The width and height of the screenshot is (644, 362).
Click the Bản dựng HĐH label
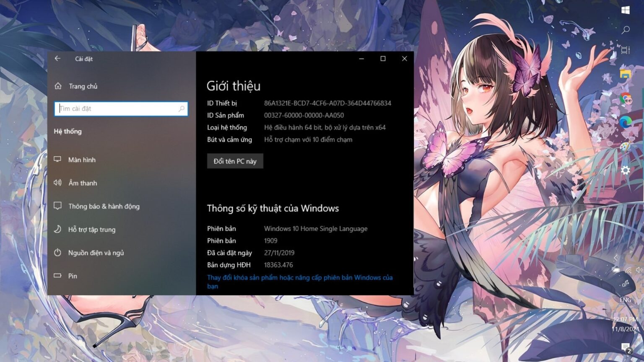click(x=229, y=265)
